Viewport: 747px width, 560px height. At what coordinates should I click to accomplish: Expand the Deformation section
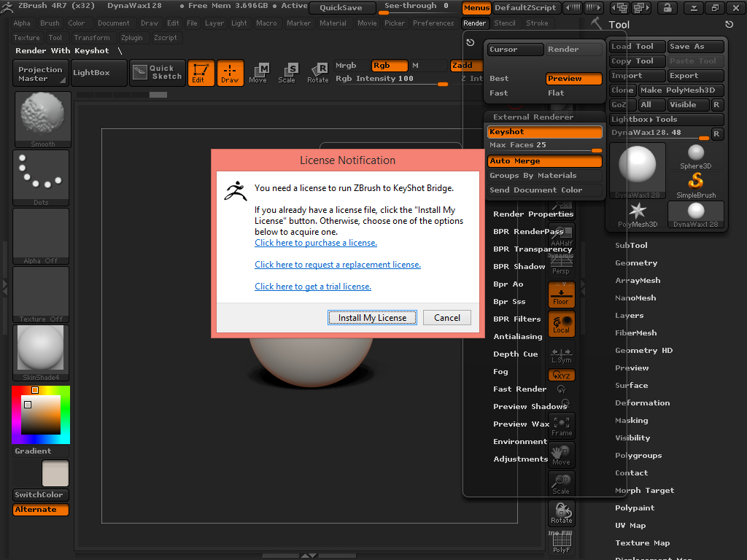coord(642,402)
